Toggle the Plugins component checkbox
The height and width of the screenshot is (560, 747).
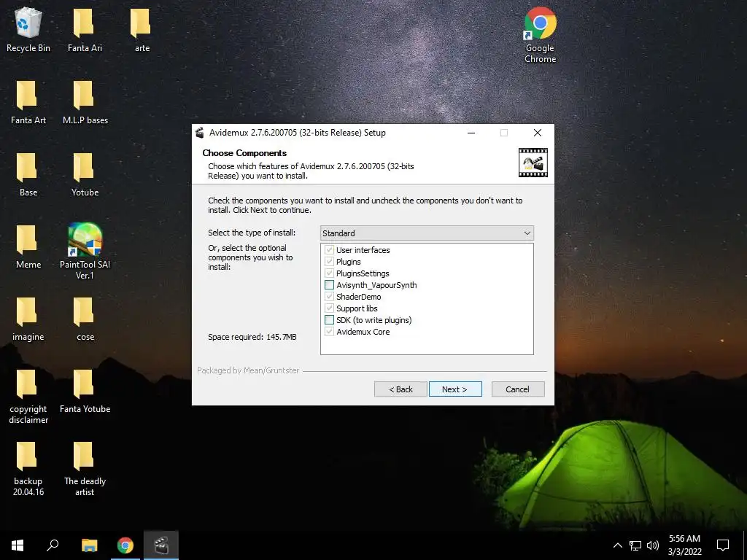(329, 262)
